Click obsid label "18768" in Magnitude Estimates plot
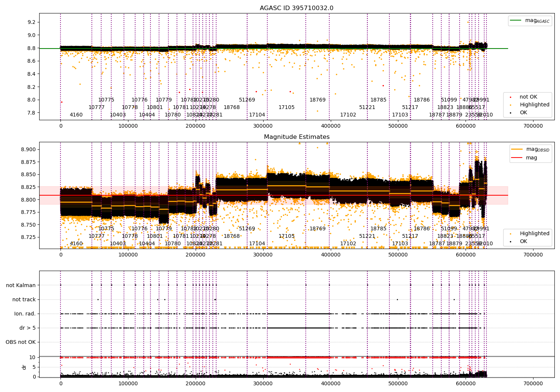The width and height of the screenshot is (560, 392). tap(232, 236)
